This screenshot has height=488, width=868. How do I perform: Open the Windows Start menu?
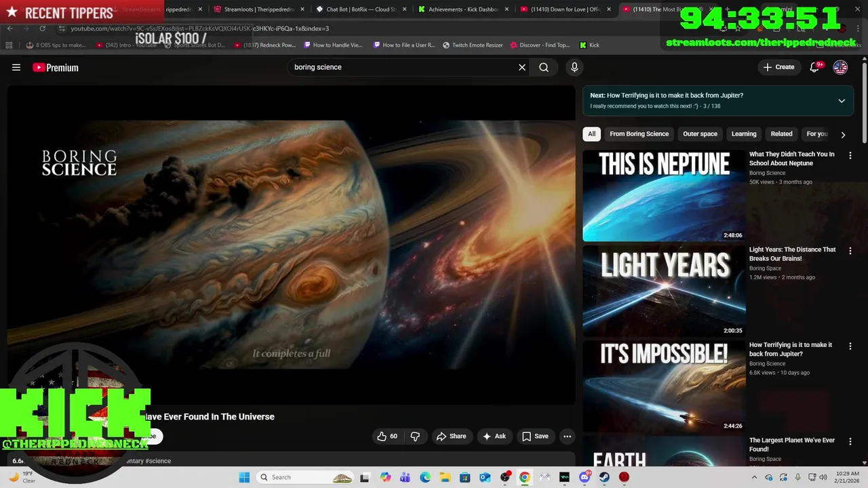[244, 477]
